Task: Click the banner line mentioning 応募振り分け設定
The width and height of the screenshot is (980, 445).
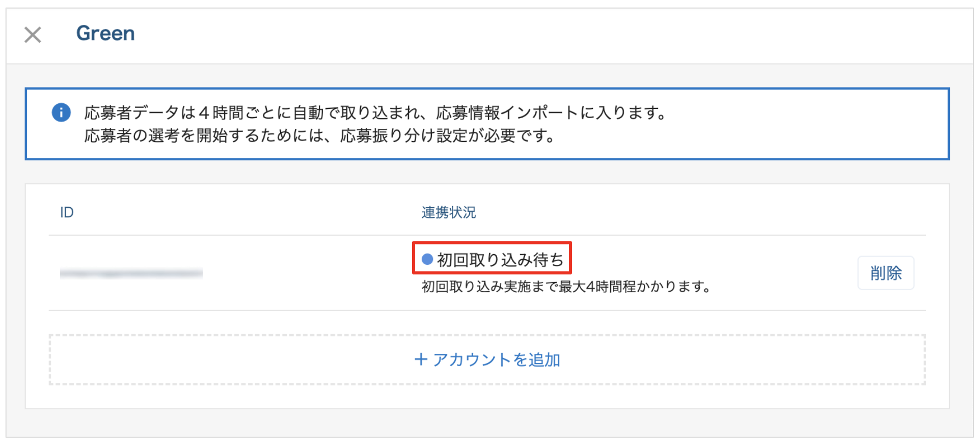Action: pyautogui.click(x=319, y=136)
